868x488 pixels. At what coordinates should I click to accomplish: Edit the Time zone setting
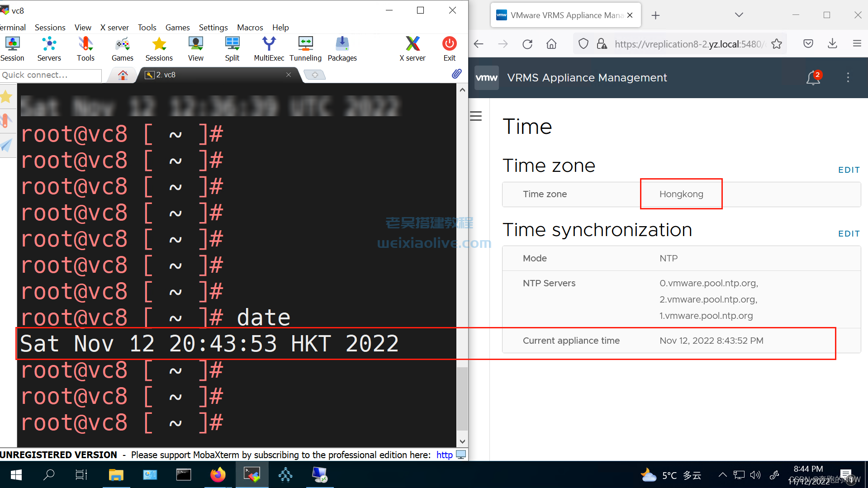(x=849, y=170)
